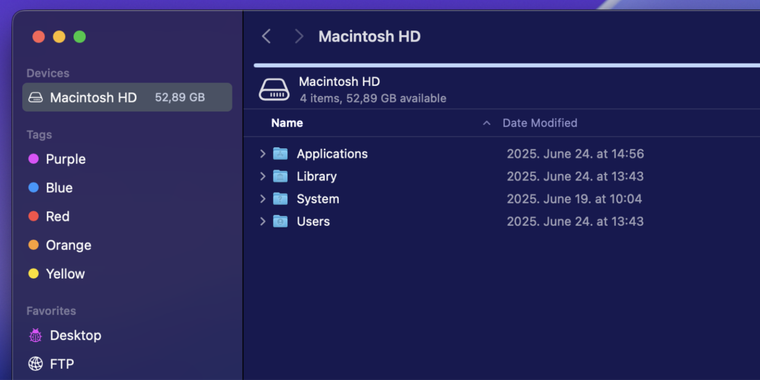Click the System folder icon
This screenshot has width=760, height=380.
pos(280,199)
